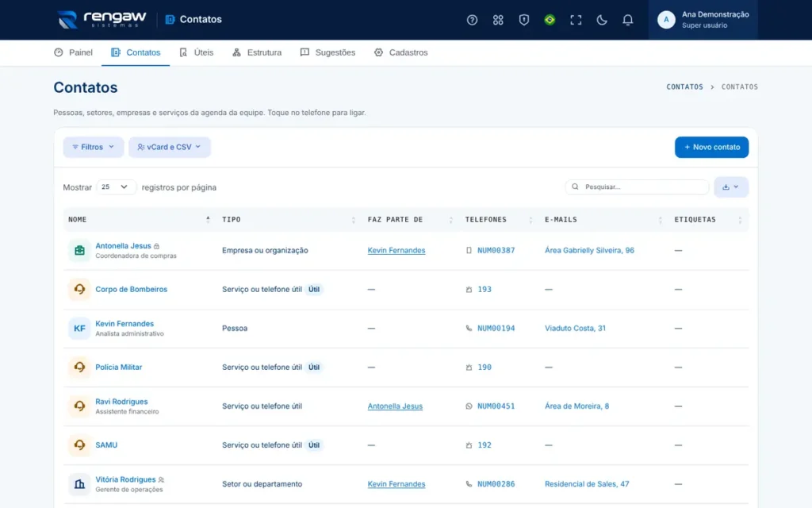Click 'Setor ou departamento' type cell
The height and width of the screenshot is (508, 812).
[x=262, y=483]
